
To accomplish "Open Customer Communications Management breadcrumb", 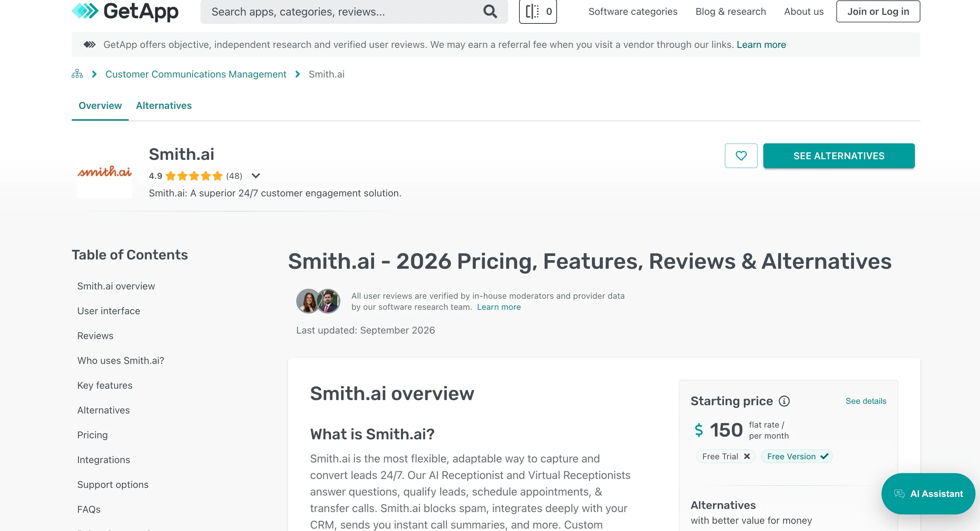I will point(196,74).
